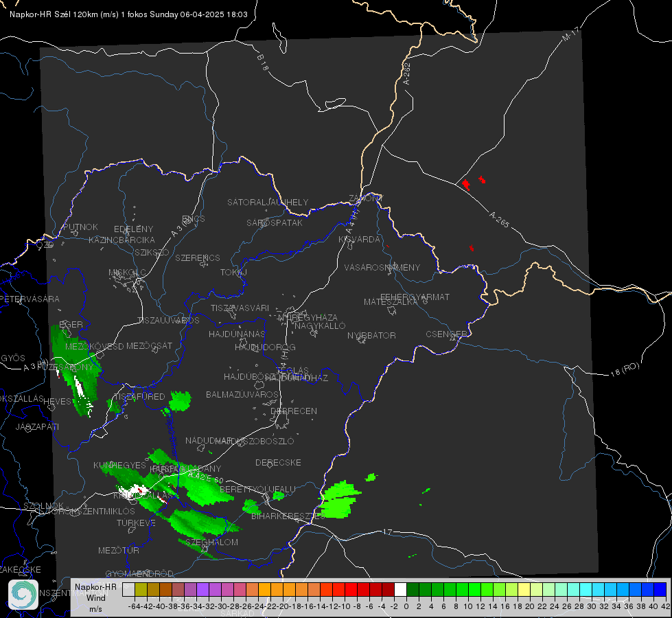The width and height of the screenshot is (672, 618).
Task: Click the EDELÉNY label
Action: (x=133, y=229)
